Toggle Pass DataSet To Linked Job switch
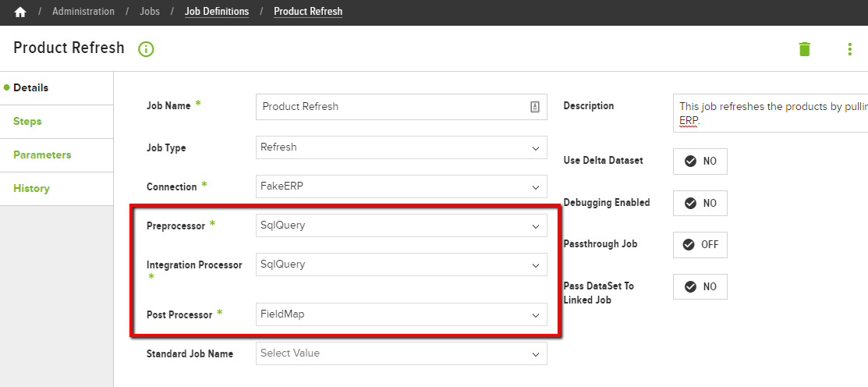This screenshot has height=387, width=868. tap(700, 287)
